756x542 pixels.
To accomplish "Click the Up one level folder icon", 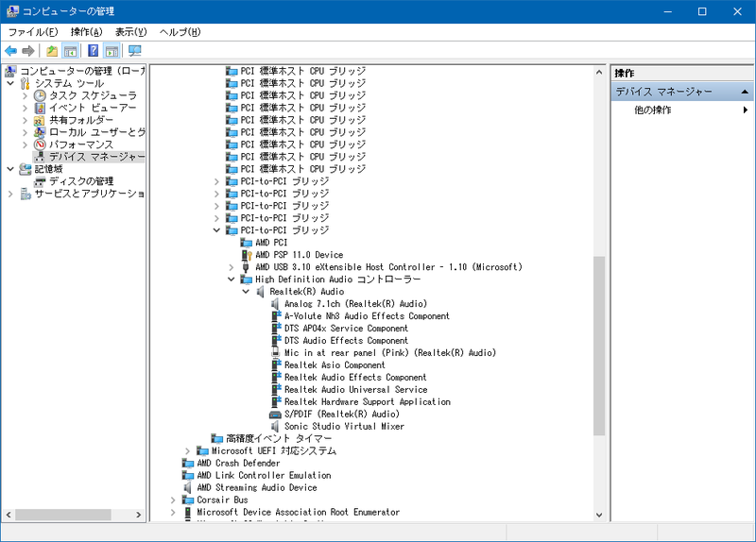I will 52,51.
